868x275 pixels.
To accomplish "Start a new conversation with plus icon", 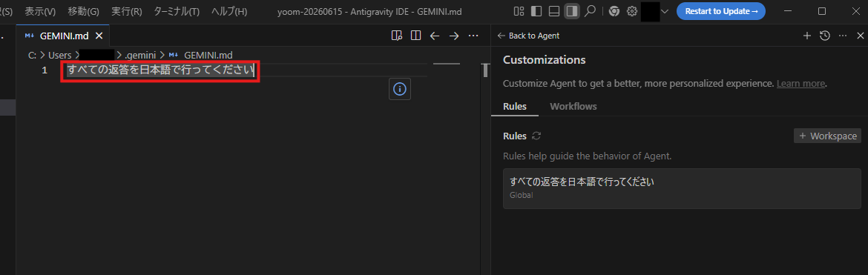I will pyautogui.click(x=806, y=36).
